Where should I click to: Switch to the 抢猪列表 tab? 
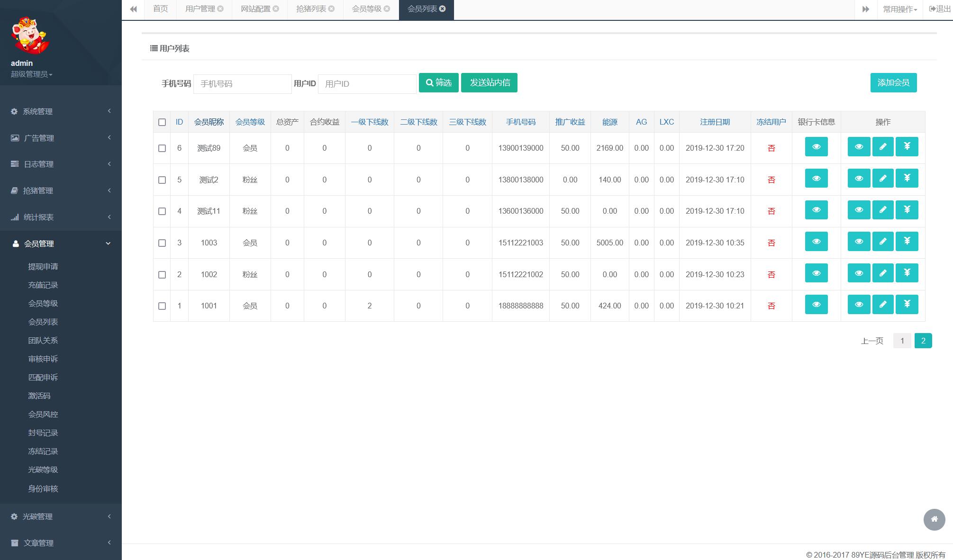click(x=311, y=9)
